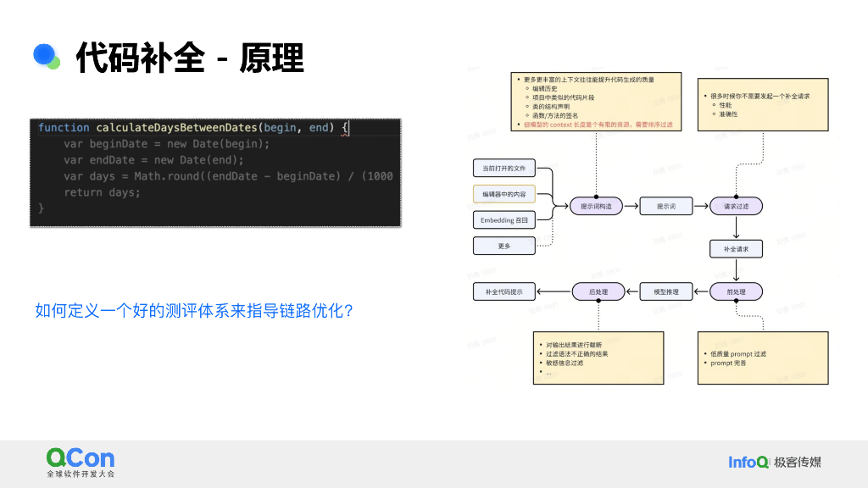Click the 后处理 node

click(x=598, y=291)
